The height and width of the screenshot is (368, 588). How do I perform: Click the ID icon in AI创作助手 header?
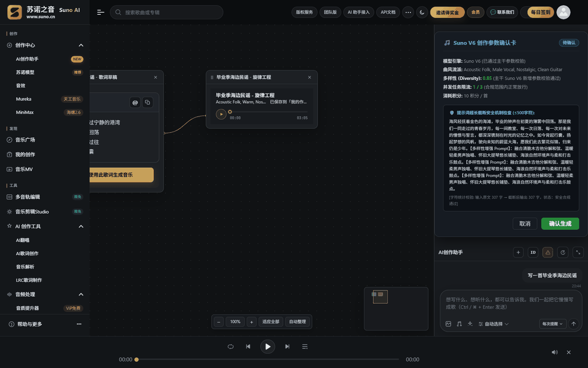coord(533,252)
